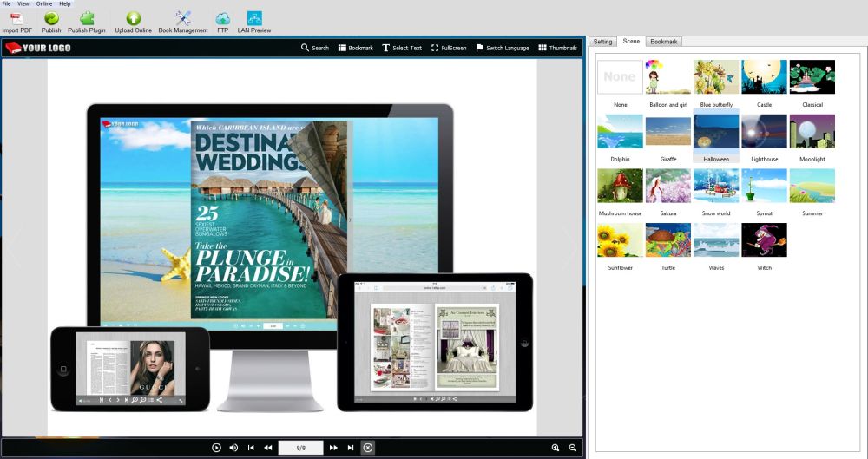Jump to the first page
Screen dimensions: 868x459
coord(251,448)
